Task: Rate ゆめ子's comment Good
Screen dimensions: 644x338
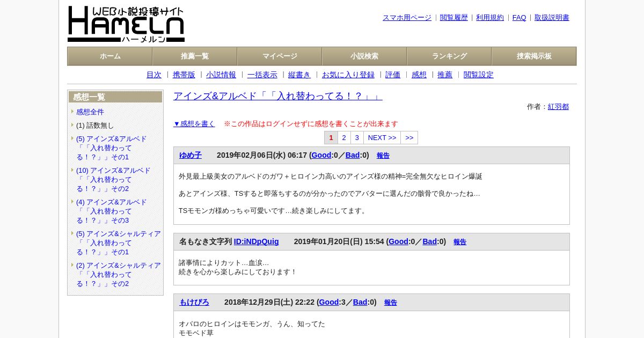Action: (x=321, y=156)
